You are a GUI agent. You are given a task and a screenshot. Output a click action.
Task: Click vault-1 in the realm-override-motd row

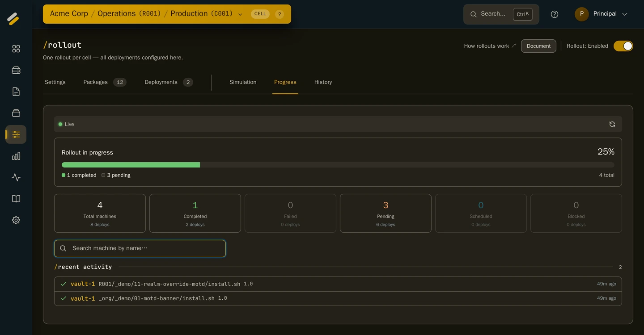pyautogui.click(x=83, y=284)
